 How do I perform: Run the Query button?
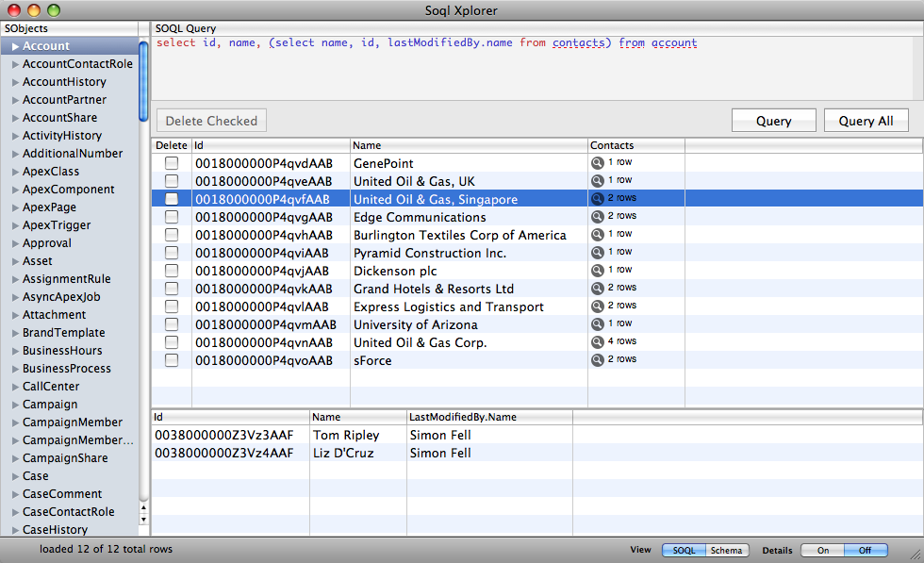coord(774,121)
